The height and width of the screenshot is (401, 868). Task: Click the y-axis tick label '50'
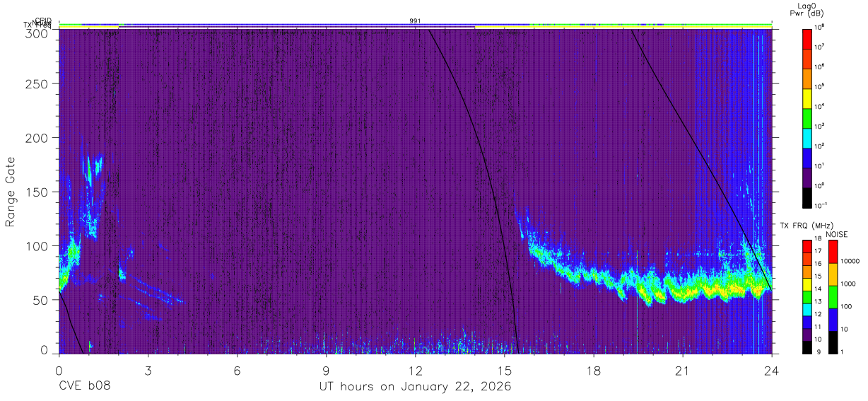[41, 300]
